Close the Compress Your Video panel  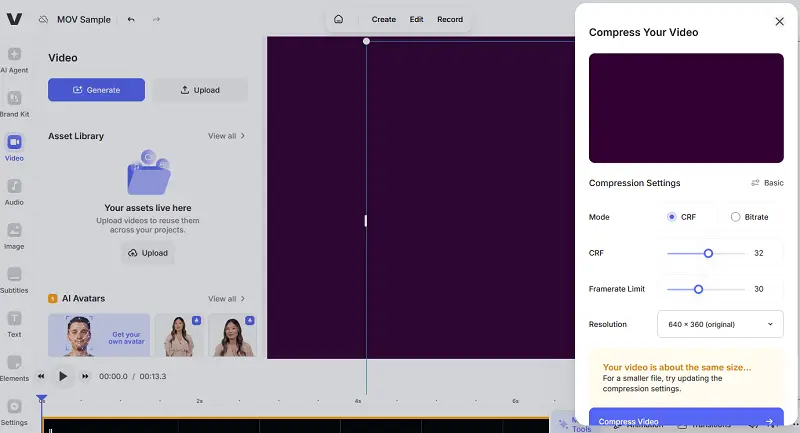779,21
